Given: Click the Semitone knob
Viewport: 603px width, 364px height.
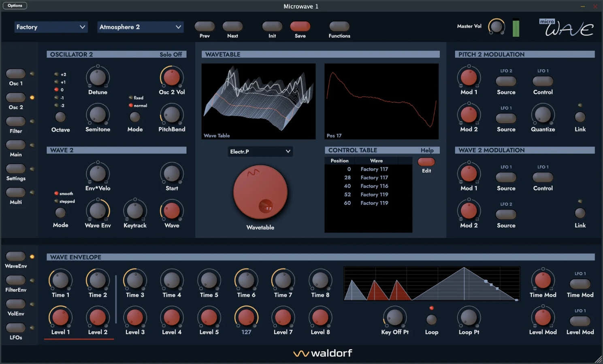Looking at the screenshot, I should click(x=98, y=115).
